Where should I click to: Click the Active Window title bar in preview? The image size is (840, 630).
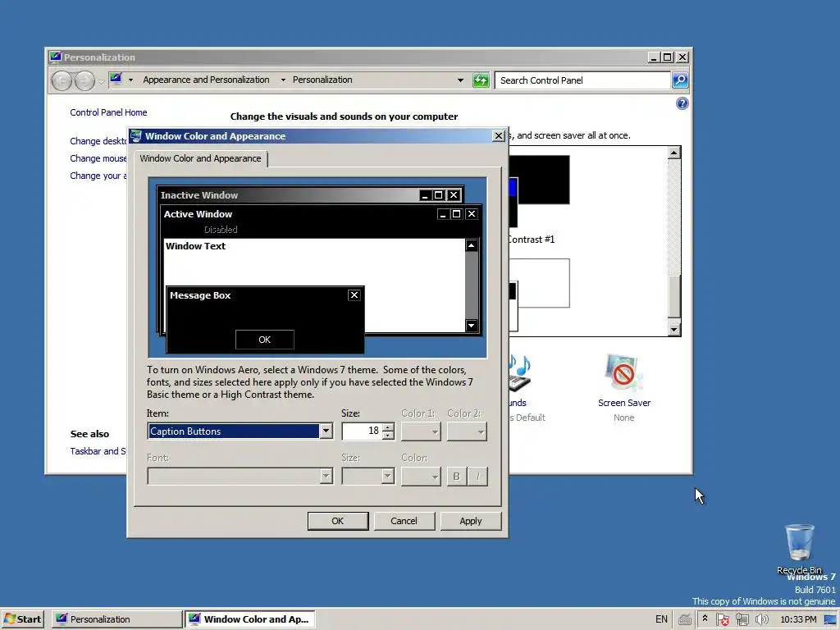(298, 214)
